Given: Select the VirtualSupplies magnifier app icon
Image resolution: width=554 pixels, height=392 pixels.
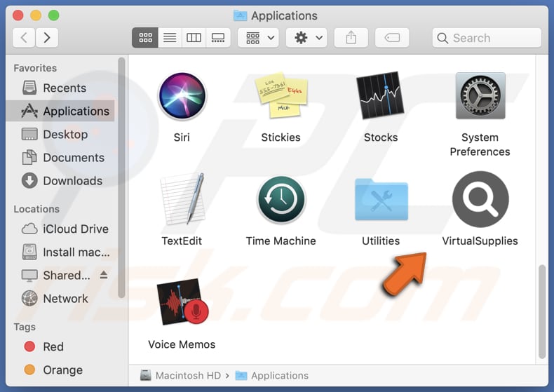Looking at the screenshot, I should [480, 199].
